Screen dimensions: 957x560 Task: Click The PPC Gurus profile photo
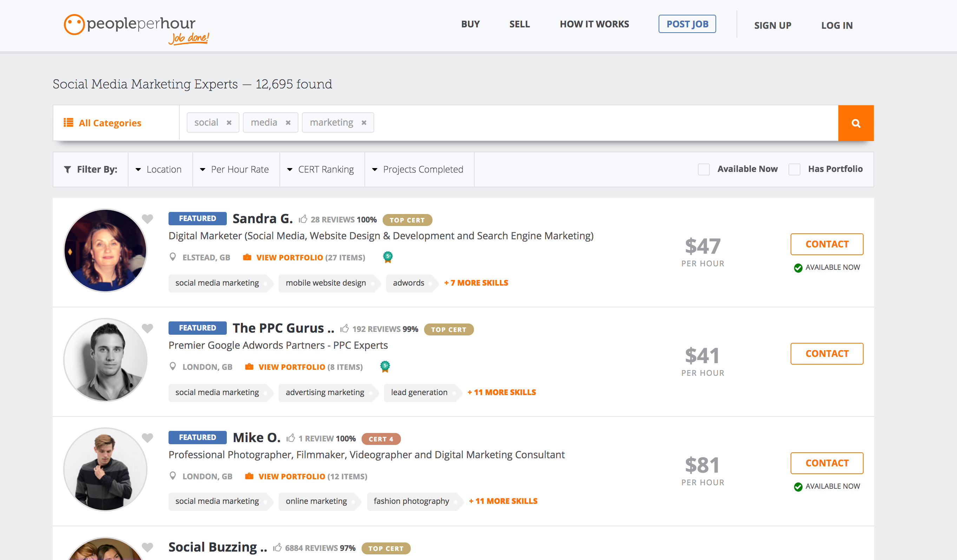coord(105,360)
